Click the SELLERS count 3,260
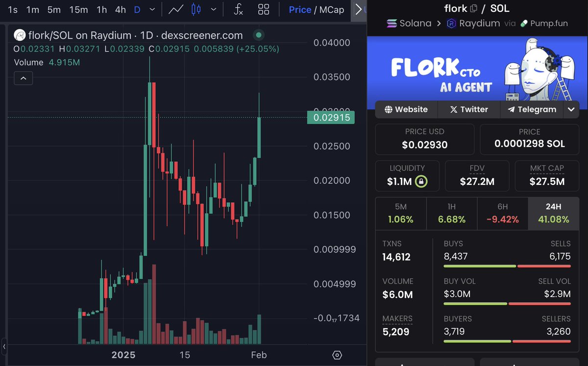Image resolution: width=588 pixels, height=366 pixels. coord(559,331)
